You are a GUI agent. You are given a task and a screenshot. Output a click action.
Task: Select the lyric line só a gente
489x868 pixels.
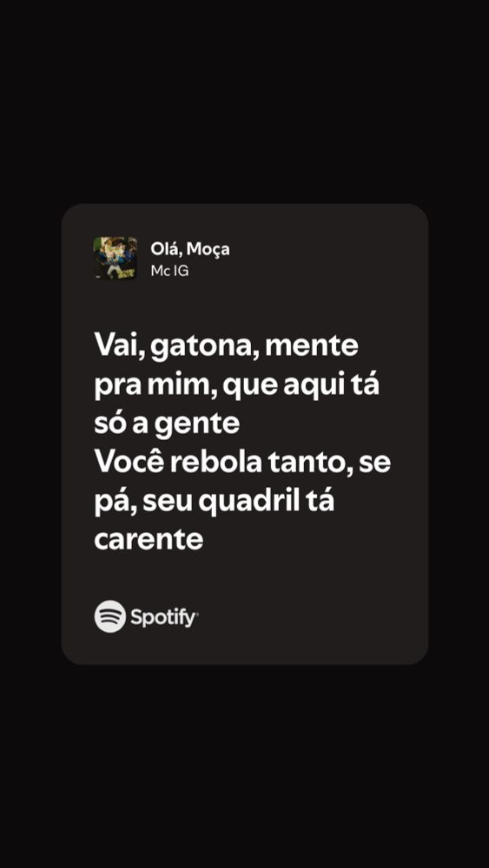167,425
